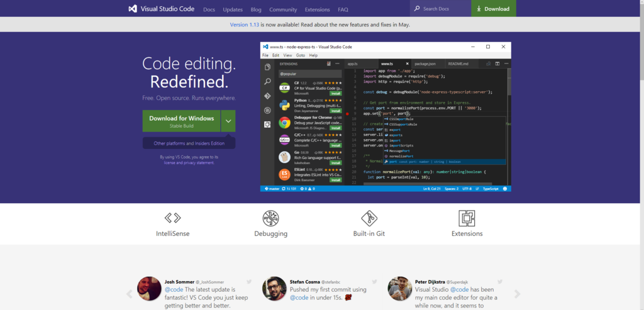Select the Built-in Git feature icon
Screen dimensions: 644x310
369,218
